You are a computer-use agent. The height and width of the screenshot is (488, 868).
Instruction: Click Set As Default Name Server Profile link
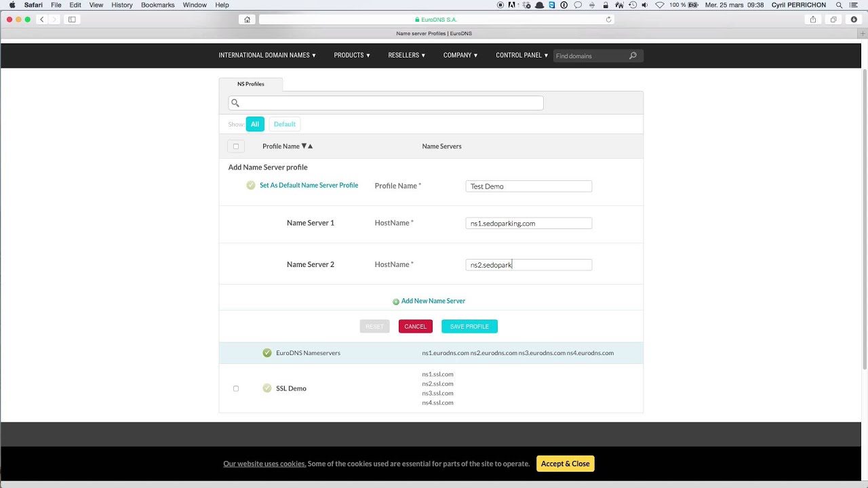(x=309, y=185)
